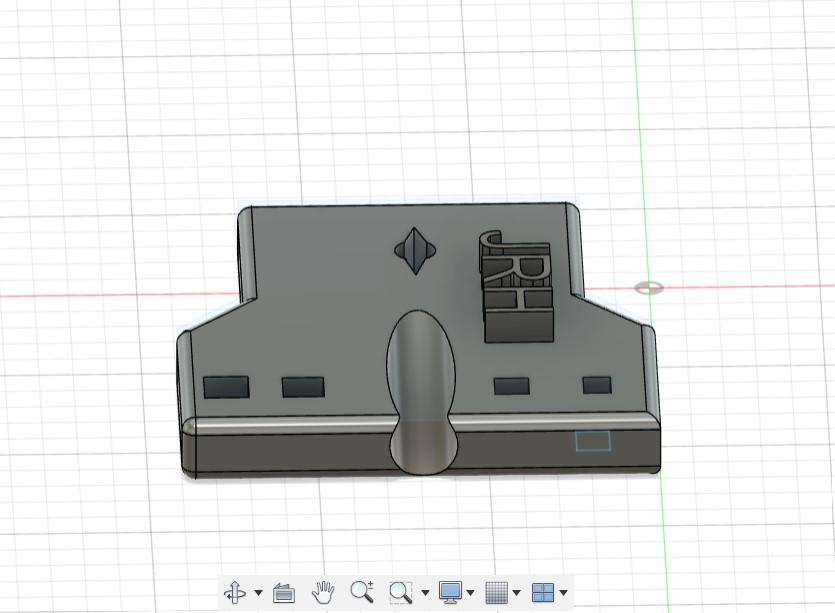Select the Zoom magnifier tool
The height and width of the screenshot is (613, 835).
[362, 592]
